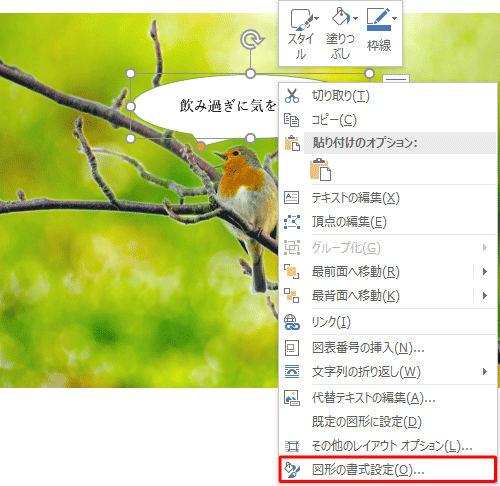Click the caption insert icon beside 図表番号の挿入

point(291,348)
